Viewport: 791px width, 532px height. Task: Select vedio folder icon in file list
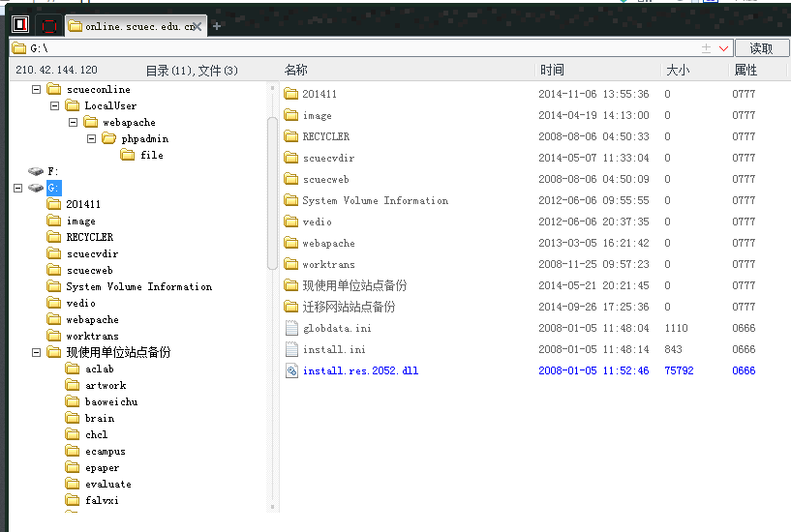(291, 222)
